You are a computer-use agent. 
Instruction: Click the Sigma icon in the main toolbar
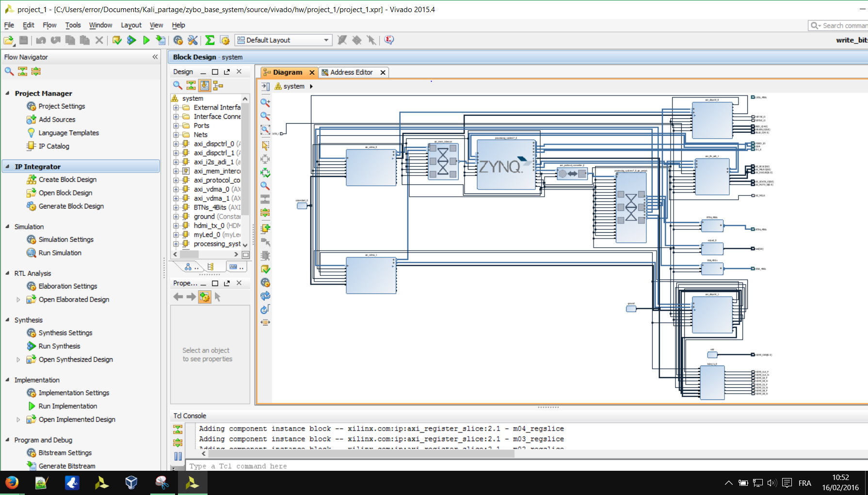[210, 40]
